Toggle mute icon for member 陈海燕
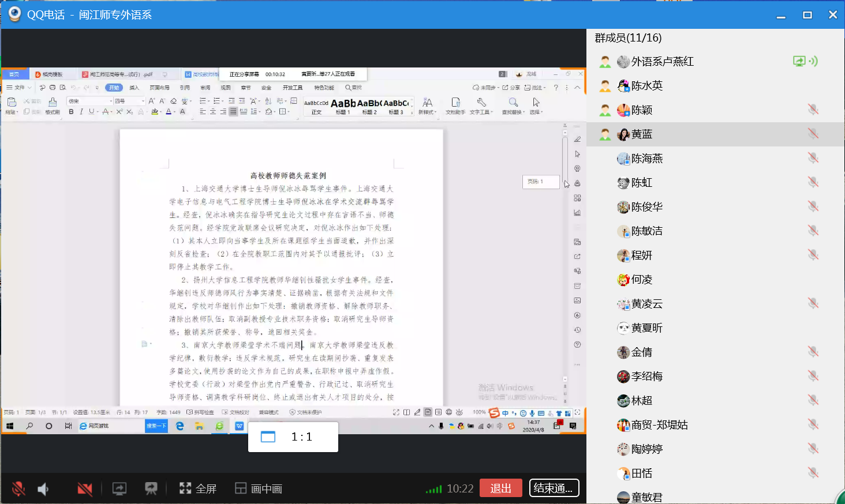845x504 pixels. click(x=813, y=158)
